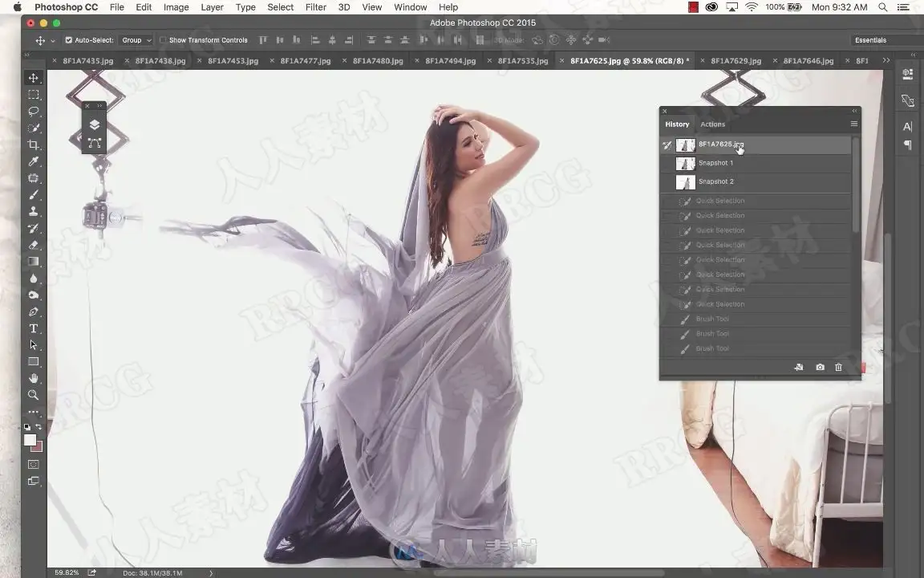Open the Character panel icon in right dock
Image resolution: width=924 pixels, height=578 pixels.
point(907,126)
